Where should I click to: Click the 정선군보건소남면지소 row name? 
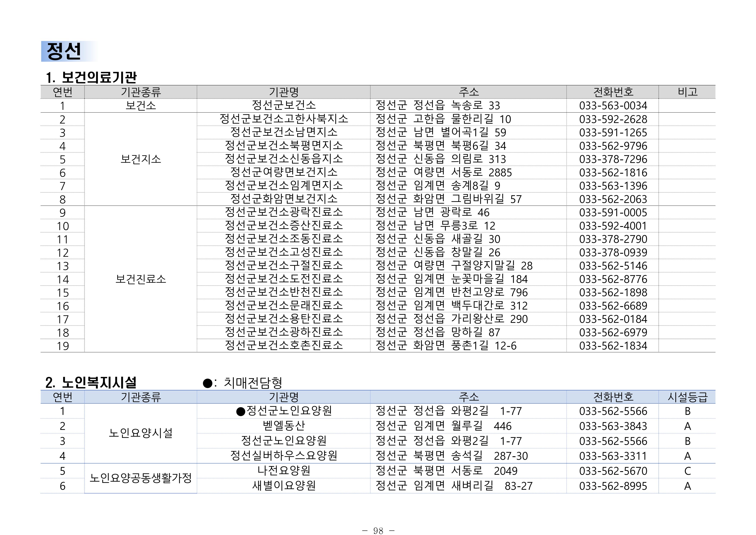(x=284, y=132)
